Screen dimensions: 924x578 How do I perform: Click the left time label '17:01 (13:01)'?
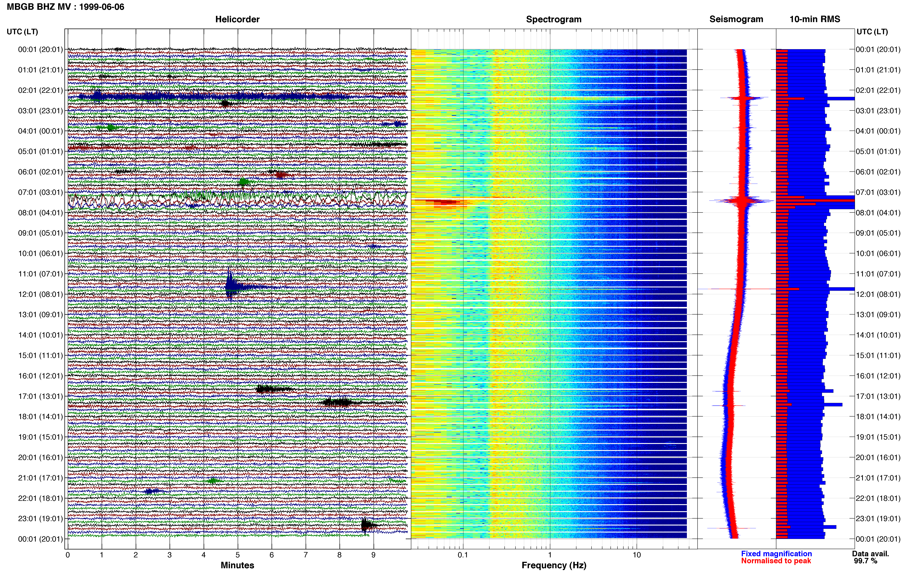pyautogui.click(x=41, y=396)
